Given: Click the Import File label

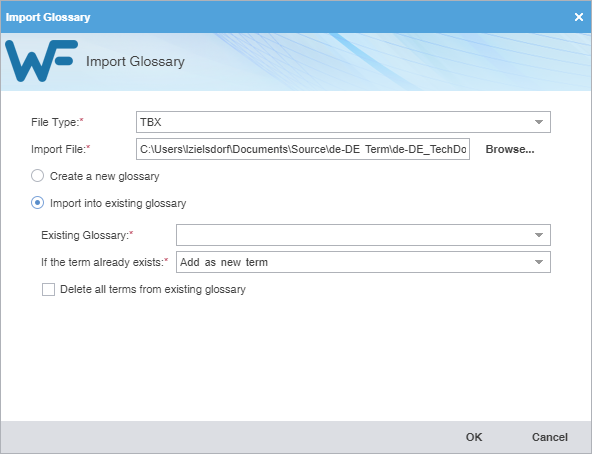Looking at the screenshot, I should 60,149.
